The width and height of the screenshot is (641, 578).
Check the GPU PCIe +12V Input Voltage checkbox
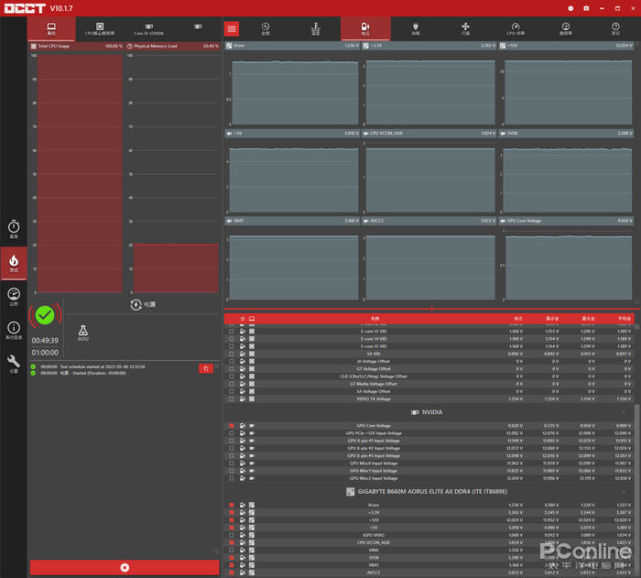232,433
